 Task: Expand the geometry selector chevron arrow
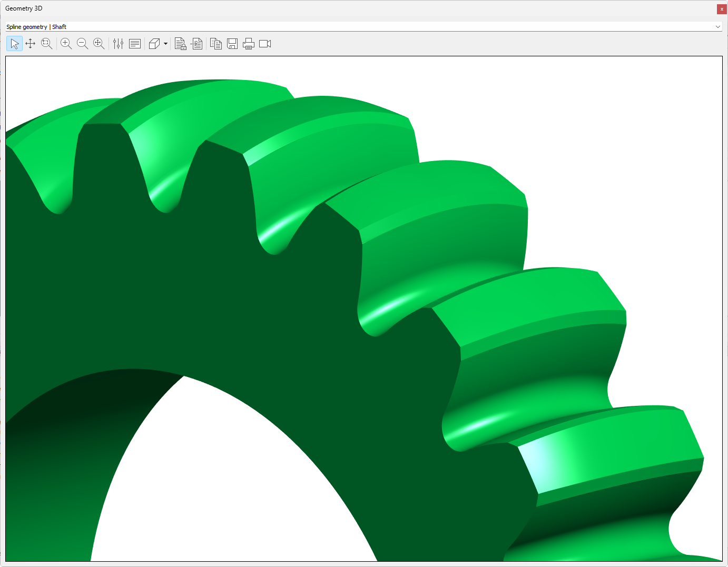coord(717,27)
